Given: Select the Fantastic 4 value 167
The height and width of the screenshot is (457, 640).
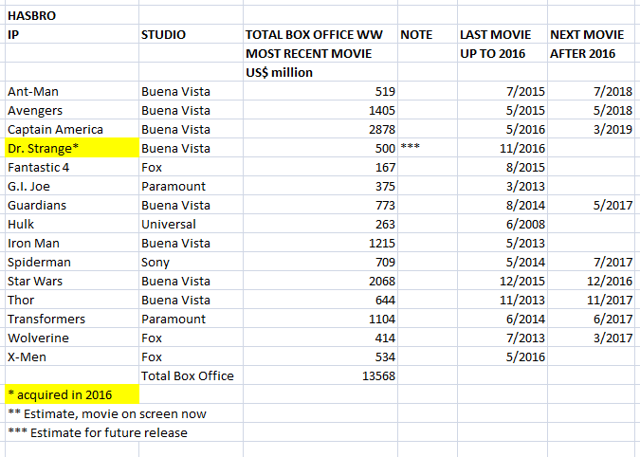Looking at the screenshot, I should pyautogui.click(x=320, y=167).
